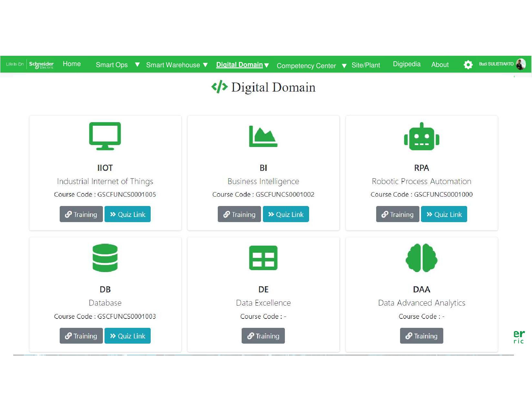
Task: Click the user profile avatar photo
Action: coord(520,64)
